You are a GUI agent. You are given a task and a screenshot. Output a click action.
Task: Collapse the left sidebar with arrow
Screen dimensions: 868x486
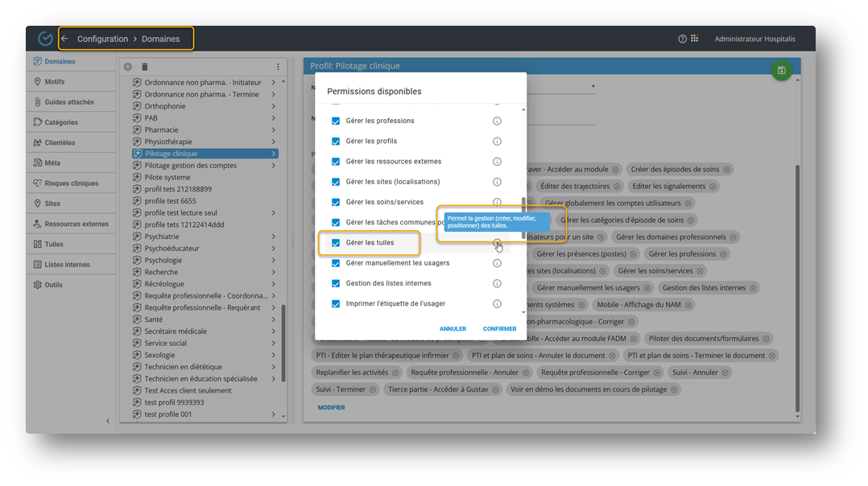(x=108, y=421)
